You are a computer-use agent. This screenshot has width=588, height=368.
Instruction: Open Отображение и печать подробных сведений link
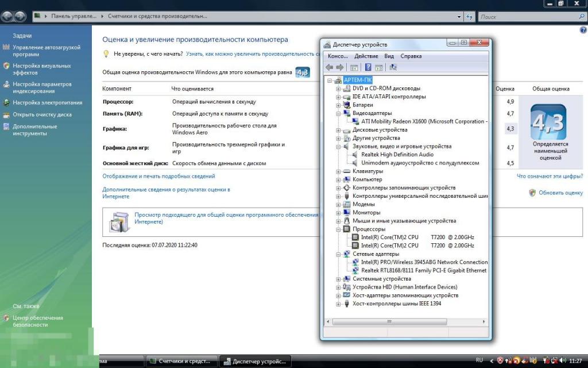coord(158,176)
